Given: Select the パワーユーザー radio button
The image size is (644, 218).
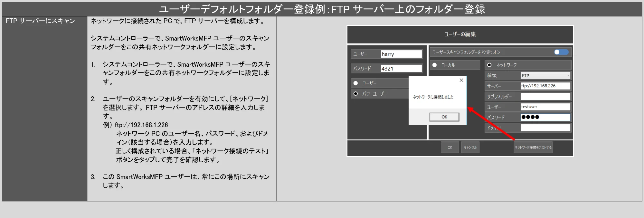Looking at the screenshot, I should tap(355, 94).
